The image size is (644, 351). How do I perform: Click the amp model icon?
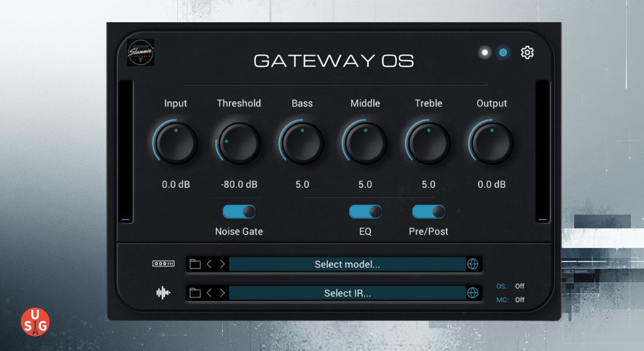tap(163, 264)
